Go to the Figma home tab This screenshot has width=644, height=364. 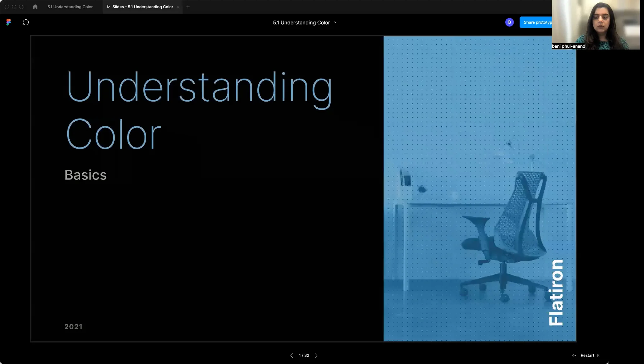[x=35, y=7]
